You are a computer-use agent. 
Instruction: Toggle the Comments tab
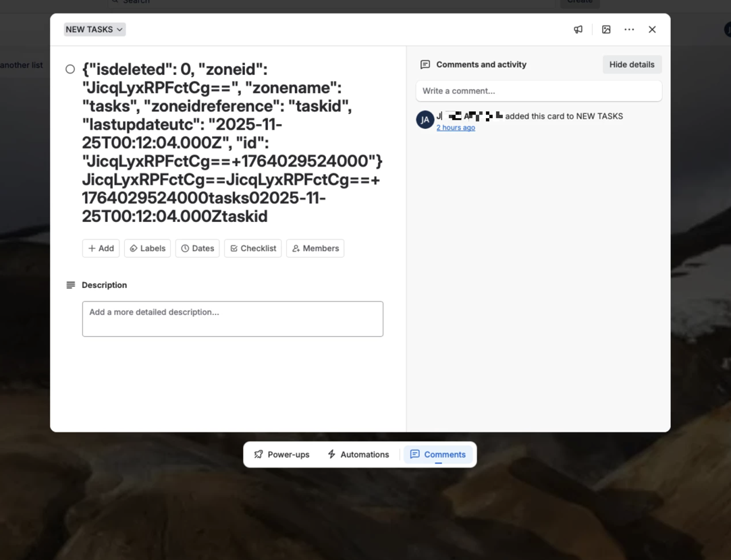[x=438, y=455]
